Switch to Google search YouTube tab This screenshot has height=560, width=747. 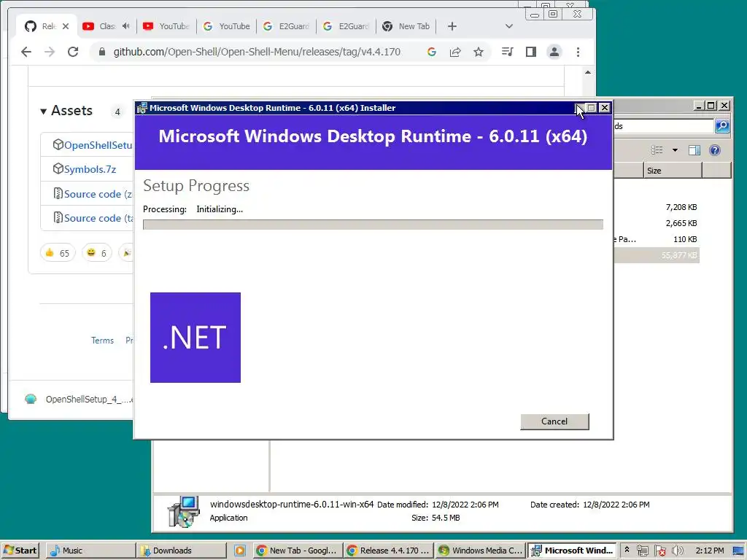coord(227,26)
